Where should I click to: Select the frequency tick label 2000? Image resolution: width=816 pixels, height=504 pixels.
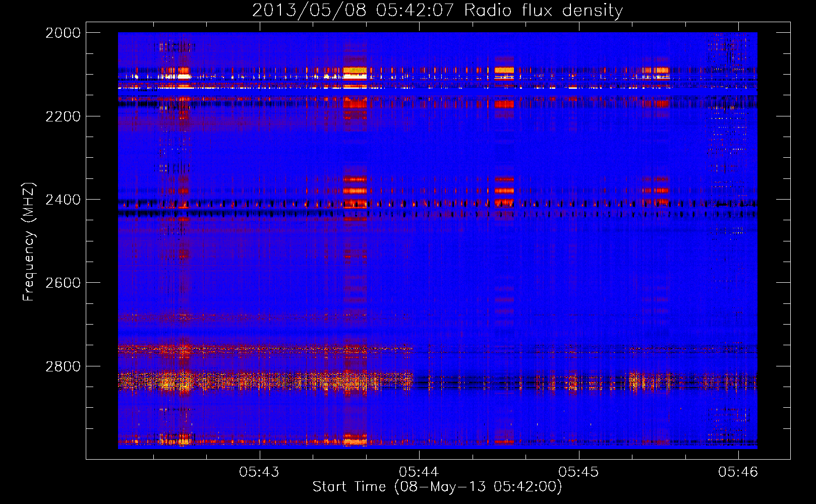tap(63, 33)
